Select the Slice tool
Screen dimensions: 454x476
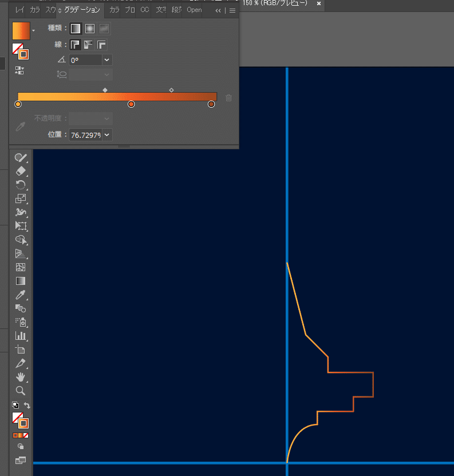[21, 363]
